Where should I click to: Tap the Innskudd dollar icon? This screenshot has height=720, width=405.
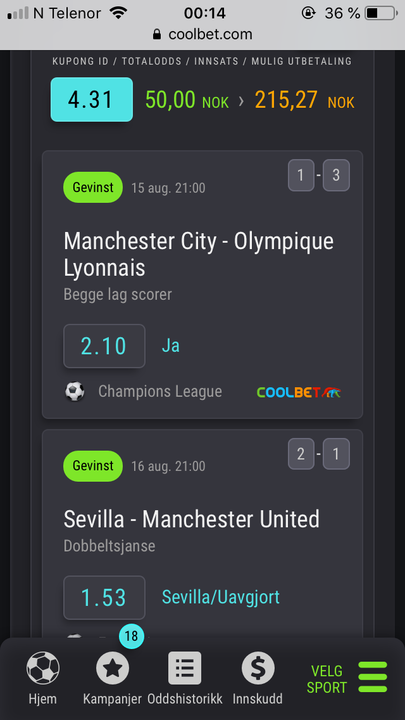(x=258, y=668)
